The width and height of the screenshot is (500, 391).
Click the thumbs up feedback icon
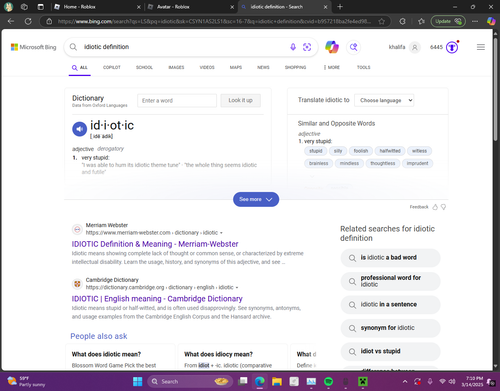(435, 207)
